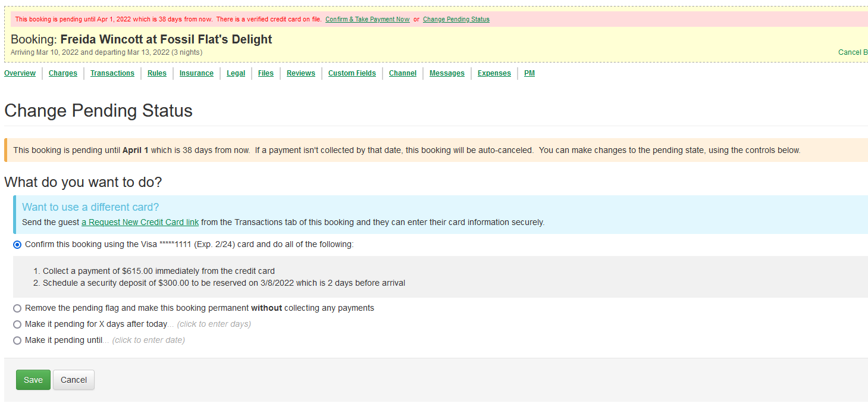Choose Make it pending until date option
Image resolution: width=868 pixels, height=409 pixels.
17,341
